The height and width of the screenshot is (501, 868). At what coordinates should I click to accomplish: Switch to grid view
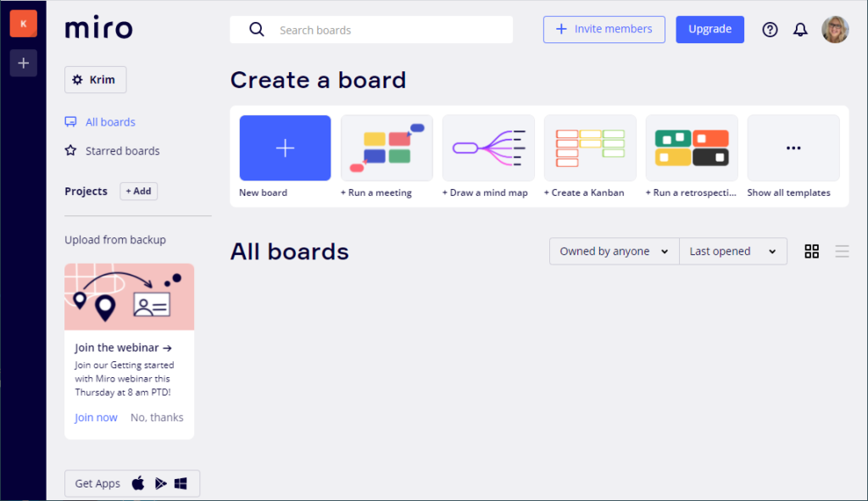click(811, 251)
